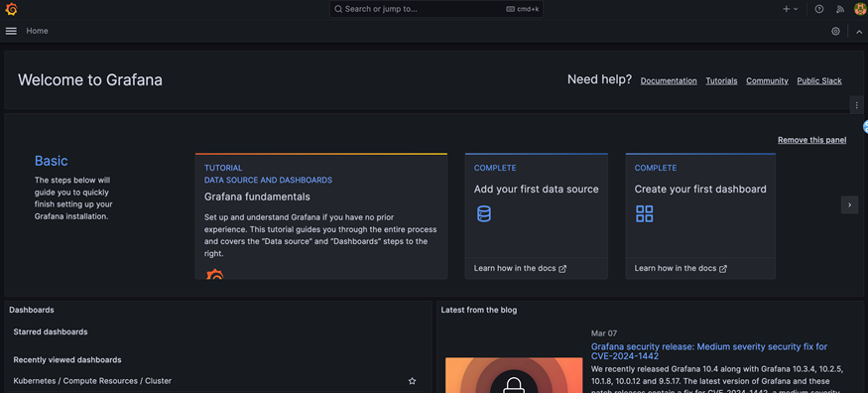Open the help question-mark icon
This screenshot has width=868, height=393.
pos(819,9)
